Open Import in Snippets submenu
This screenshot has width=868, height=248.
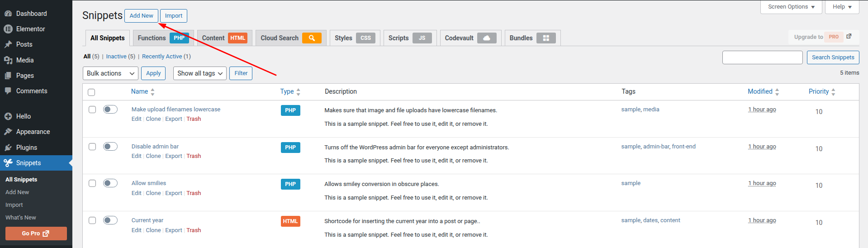14,205
